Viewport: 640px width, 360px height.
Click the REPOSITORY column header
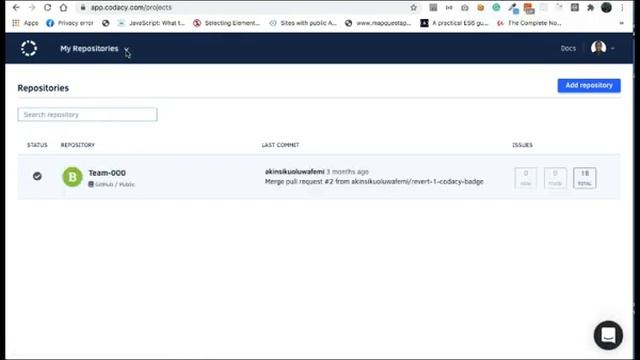(x=78, y=145)
